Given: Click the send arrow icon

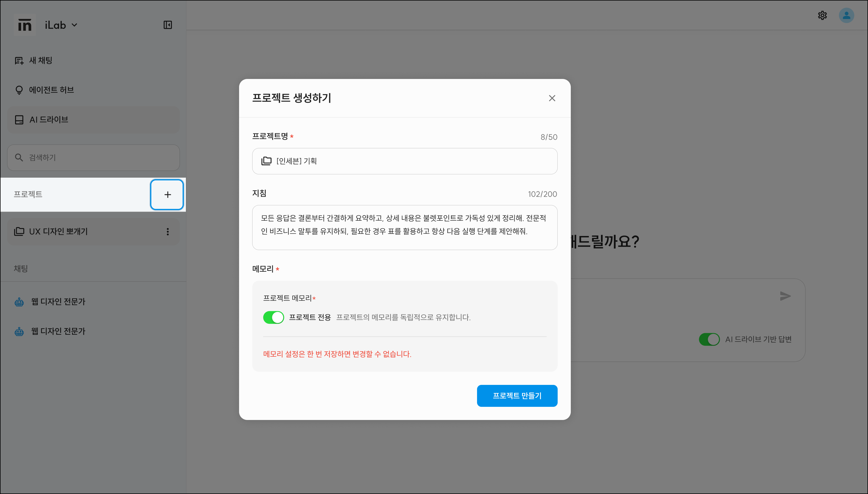Looking at the screenshot, I should click(785, 296).
